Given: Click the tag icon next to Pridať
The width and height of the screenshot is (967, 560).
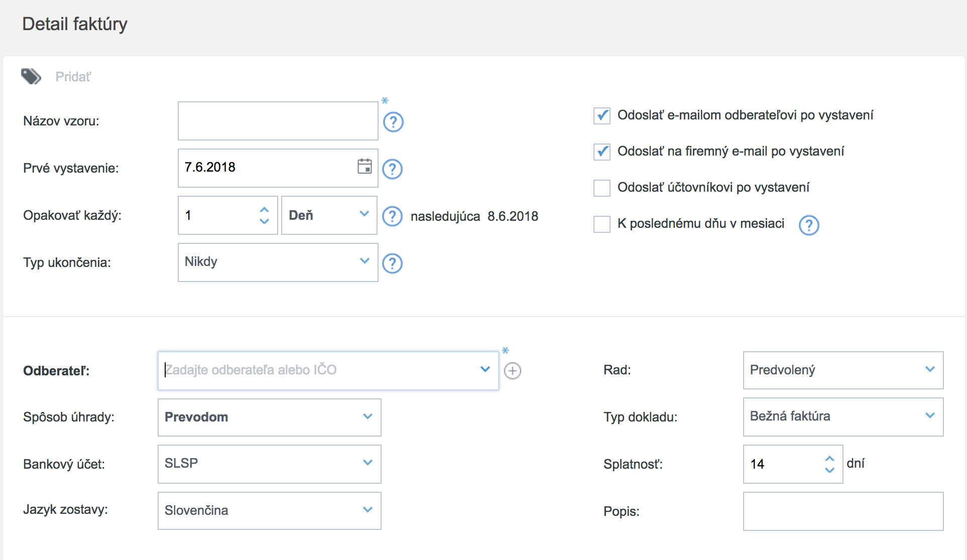Looking at the screenshot, I should (31, 76).
